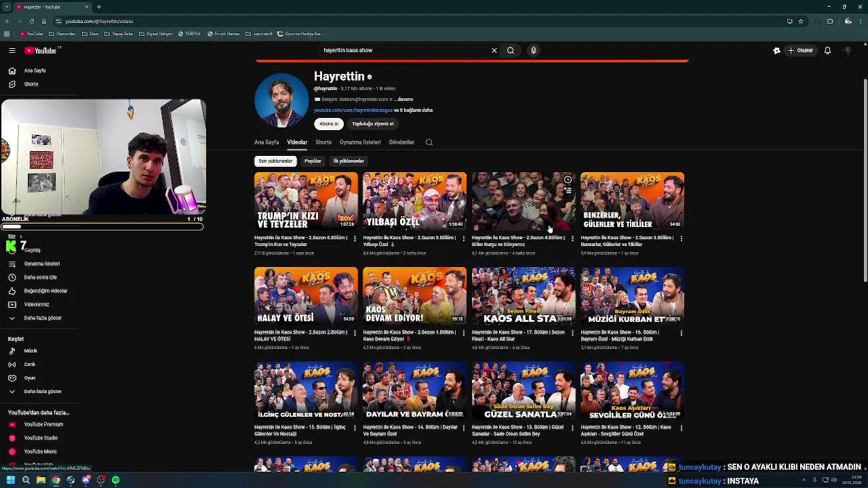Add Bilim Kurgu video to watch later
Image resolution: width=868 pixels, height=488 pixels.
point(568,180)
